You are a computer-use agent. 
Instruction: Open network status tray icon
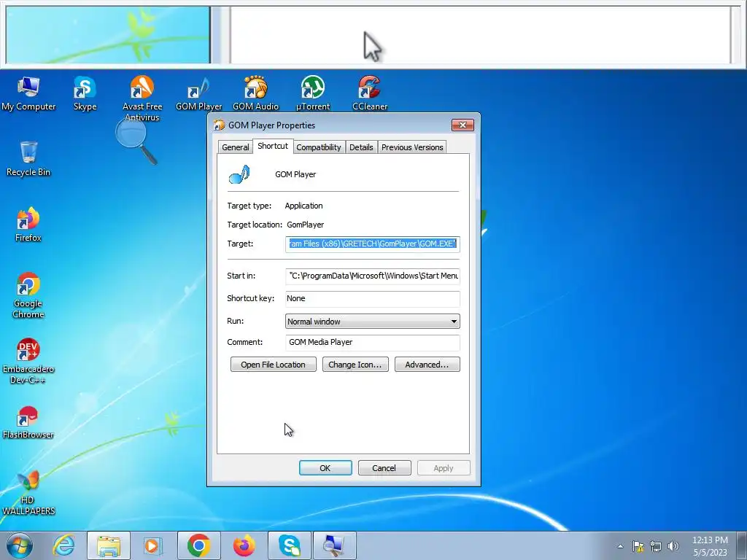pyautogui.click(x=656, y=546)
